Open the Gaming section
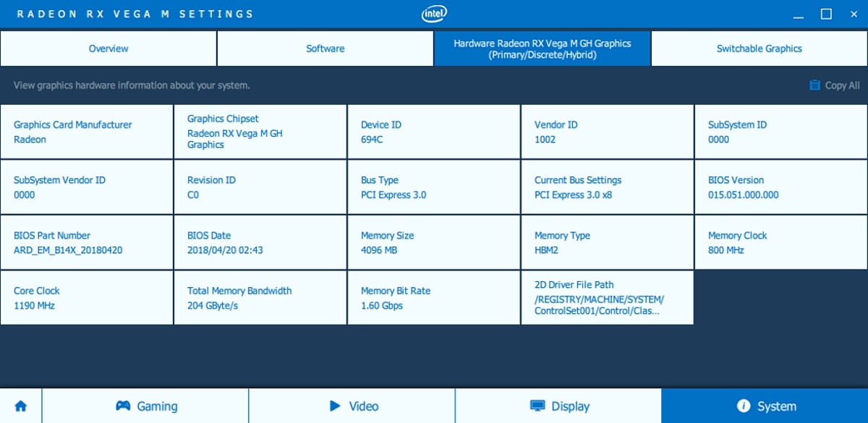 point(145,406)
